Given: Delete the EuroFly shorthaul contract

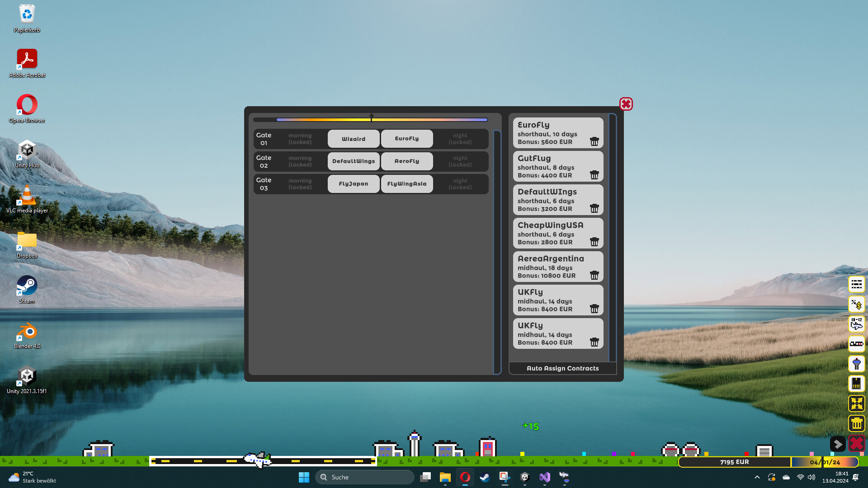Looking at the screenshot, I should tap(594, 141).
